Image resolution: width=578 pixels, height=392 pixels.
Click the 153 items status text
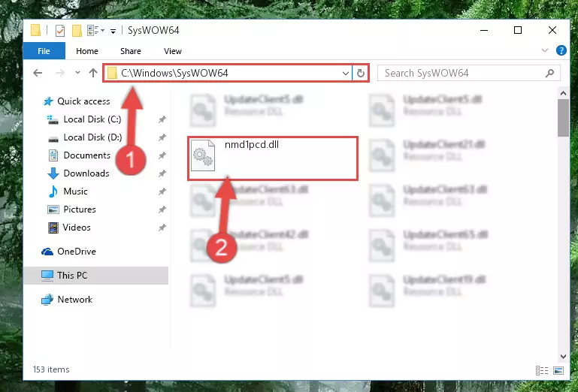click(51, 369)
